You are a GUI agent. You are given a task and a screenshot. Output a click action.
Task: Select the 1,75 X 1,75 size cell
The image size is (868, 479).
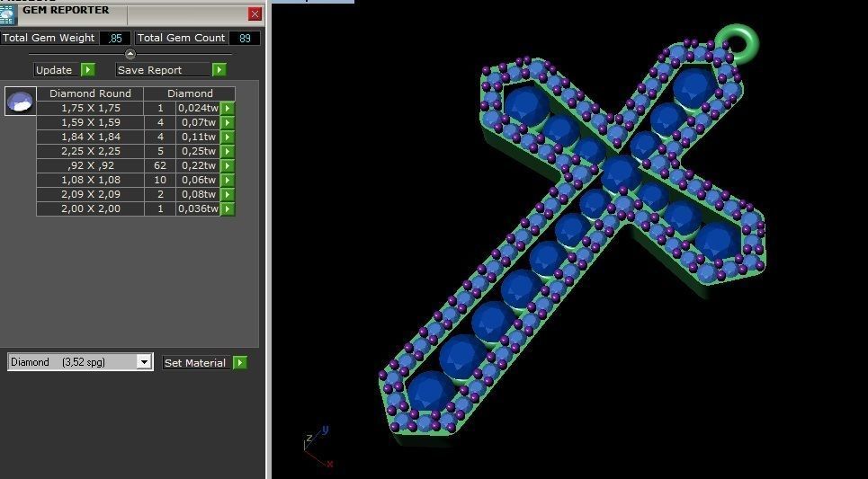90,108
